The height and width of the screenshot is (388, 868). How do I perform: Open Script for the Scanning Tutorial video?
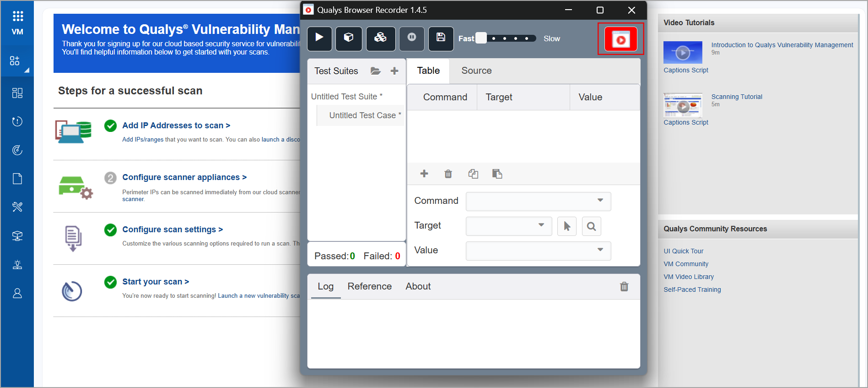700,122
